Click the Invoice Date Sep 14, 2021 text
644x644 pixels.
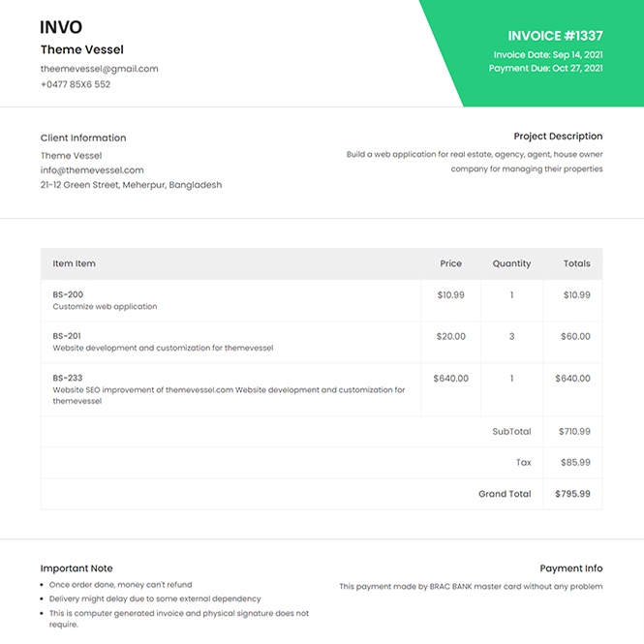click(547, 54)
